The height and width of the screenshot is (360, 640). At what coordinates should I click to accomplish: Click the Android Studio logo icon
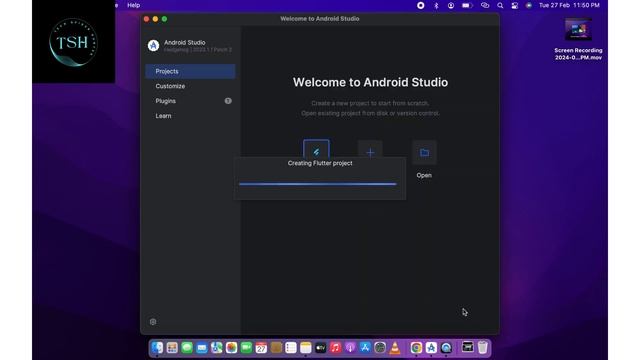click(x=153, y=45)
